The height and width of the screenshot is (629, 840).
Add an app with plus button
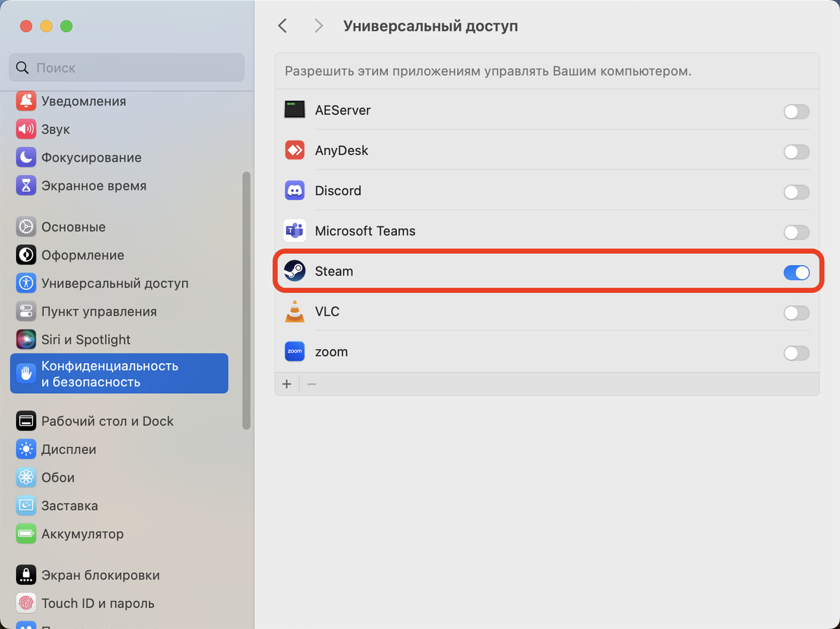(286, 384)
